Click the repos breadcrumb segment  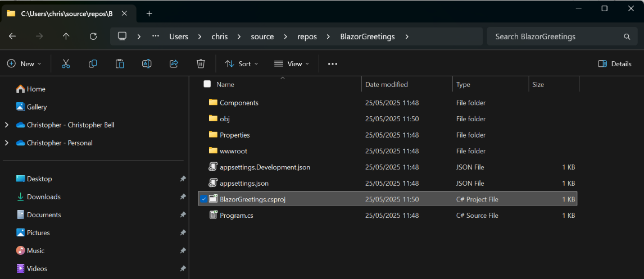coord(307,36)
